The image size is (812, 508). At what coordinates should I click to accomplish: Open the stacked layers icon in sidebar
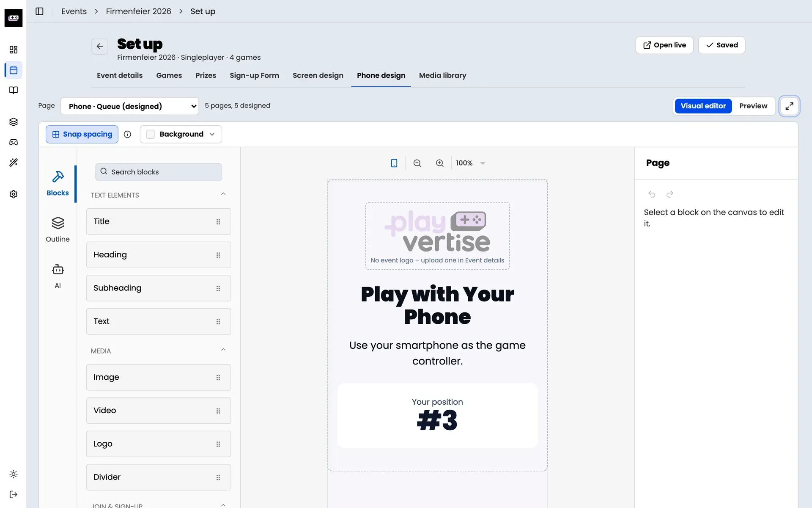[x=14, y=122]
